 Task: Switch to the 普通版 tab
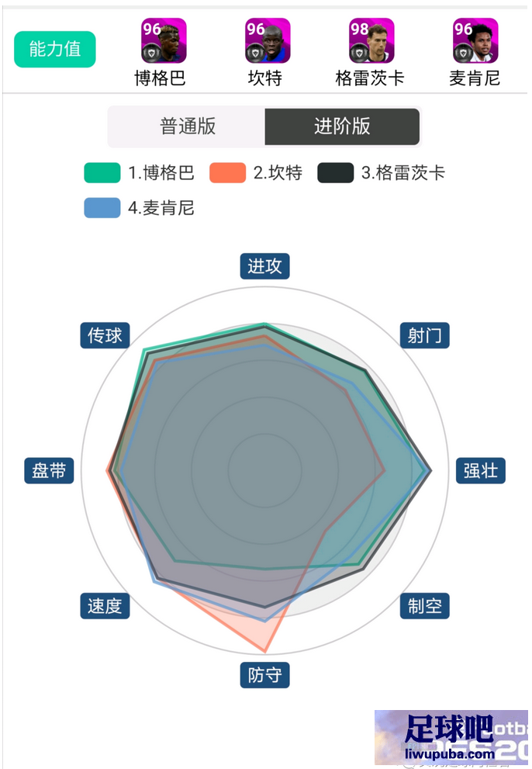tap(188, 126)
